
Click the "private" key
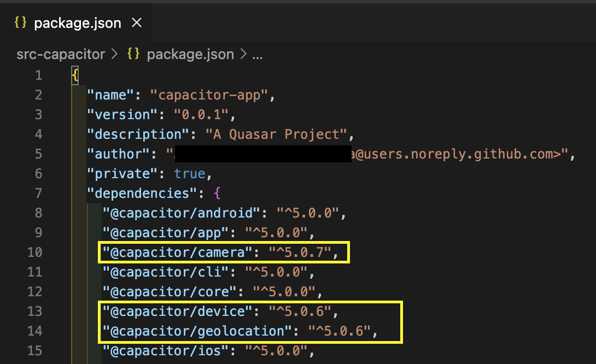(122, 174)
